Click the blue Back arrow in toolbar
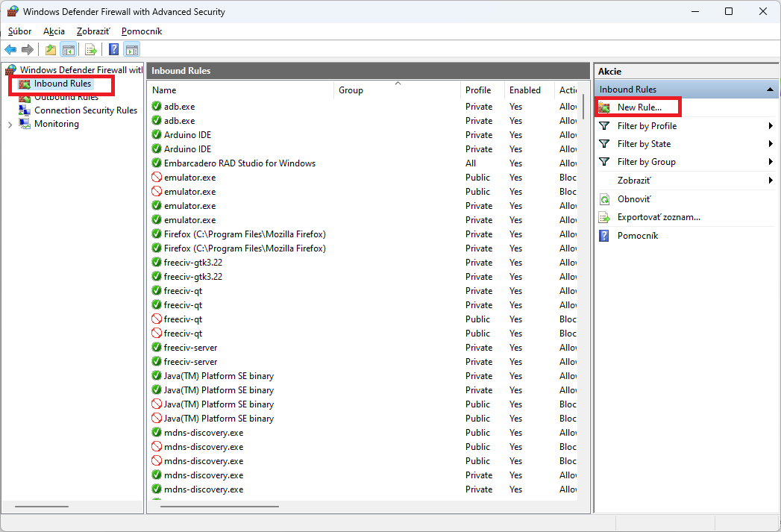781x532 pixels. tap(10, 50)
